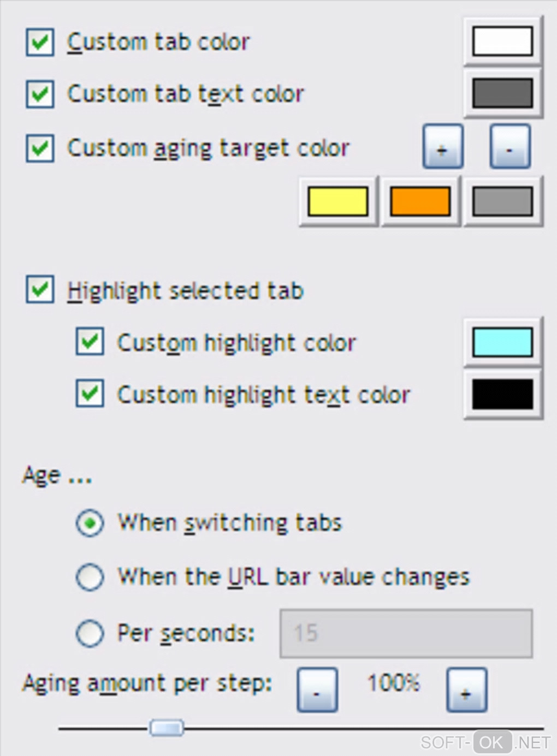Choose the Per seconds radio option
557x756 pixels.
(x=90, y=633)
